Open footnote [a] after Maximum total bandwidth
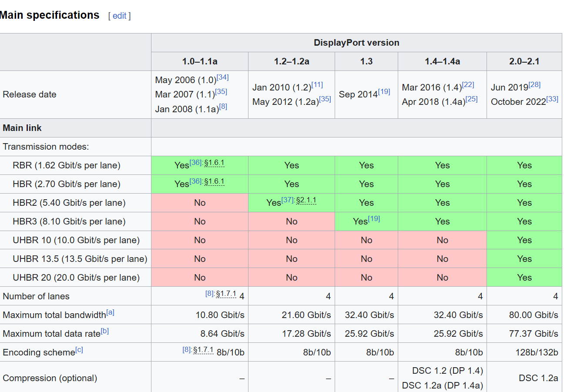The height and width of the screenshot is (392, 564). click(x=110, y=312)
